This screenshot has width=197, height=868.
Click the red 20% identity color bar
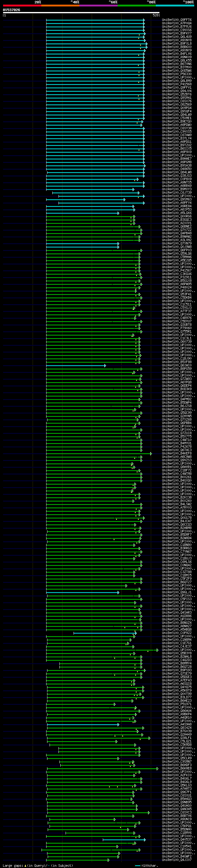click(x=22, y=6)
